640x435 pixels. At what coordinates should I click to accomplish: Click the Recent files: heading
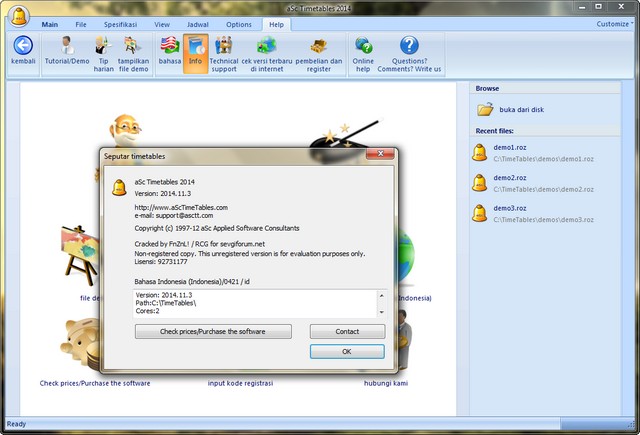click(x=495, y=131)
